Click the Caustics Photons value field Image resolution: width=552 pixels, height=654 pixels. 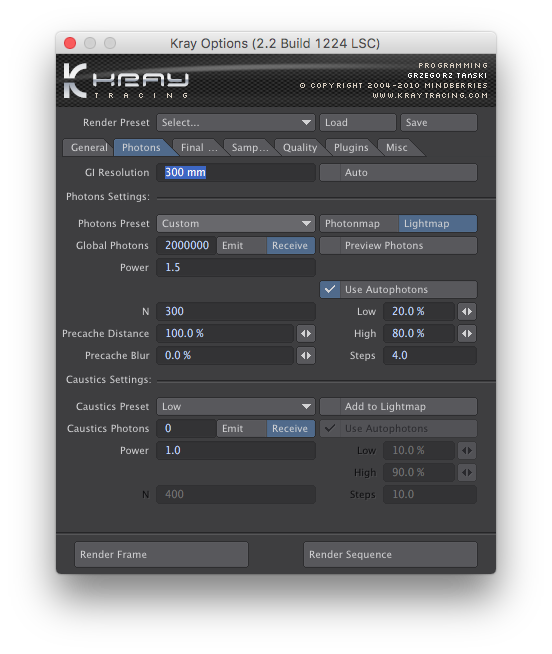click(187, 428)
